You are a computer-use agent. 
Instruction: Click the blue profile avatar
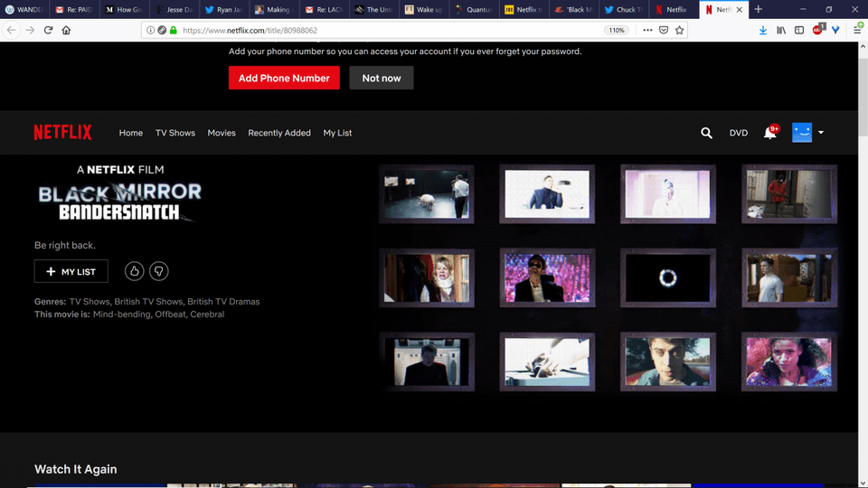(x=802, y=132)
